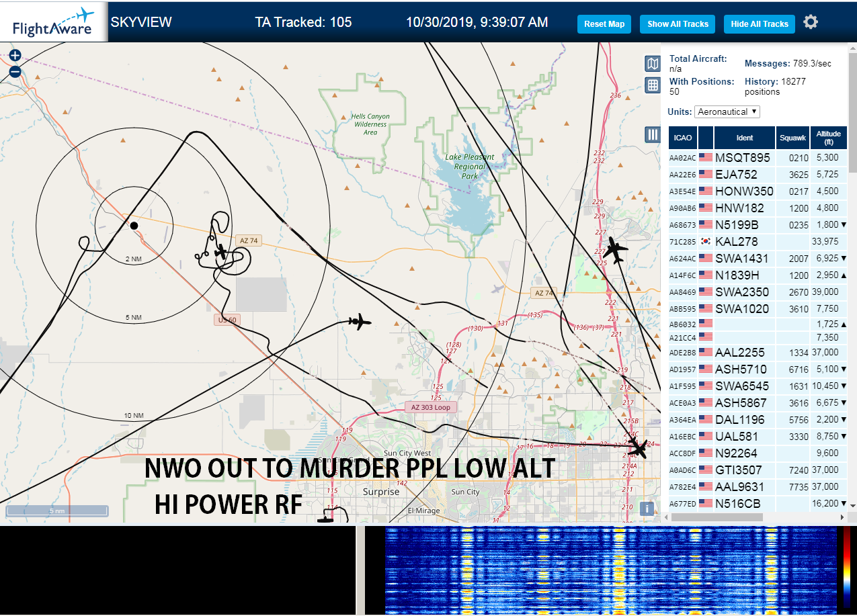Open the map layer selector icon

[652, 64]
